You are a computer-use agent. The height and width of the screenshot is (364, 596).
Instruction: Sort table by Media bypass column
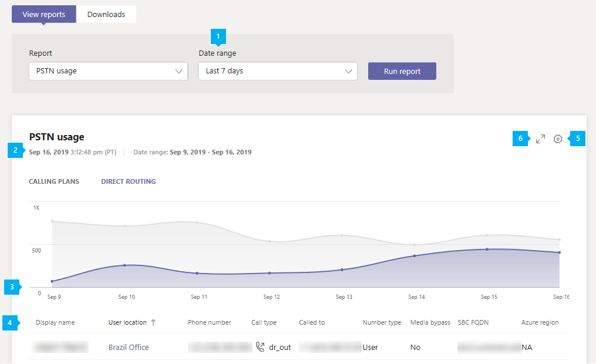[x=430, y=322]
